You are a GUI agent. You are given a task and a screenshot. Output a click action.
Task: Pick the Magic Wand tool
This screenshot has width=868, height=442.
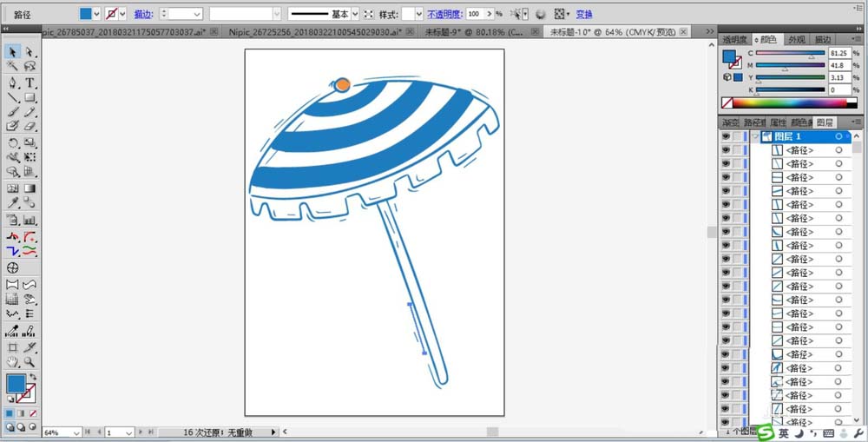point(13,67)
